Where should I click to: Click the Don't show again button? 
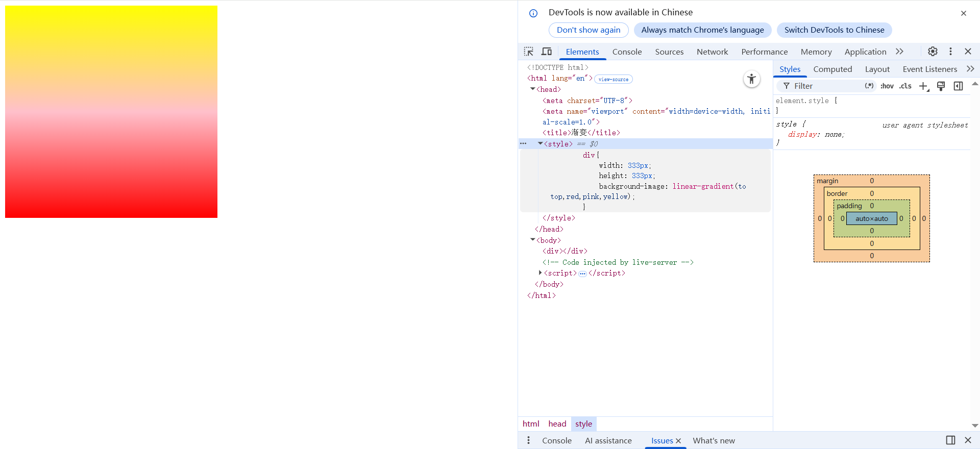coord(589,30)
